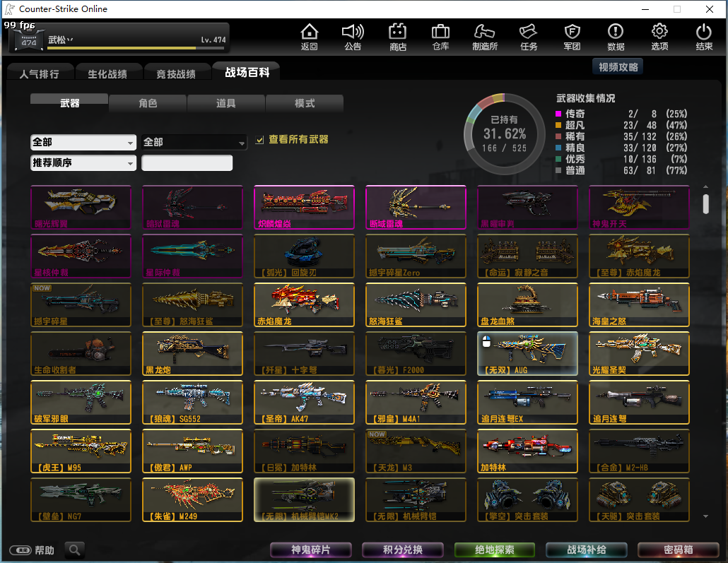Open the 推荐顺序 sort order dropdown
Screen dimensions: 728x563
click(x=83, y=163)
